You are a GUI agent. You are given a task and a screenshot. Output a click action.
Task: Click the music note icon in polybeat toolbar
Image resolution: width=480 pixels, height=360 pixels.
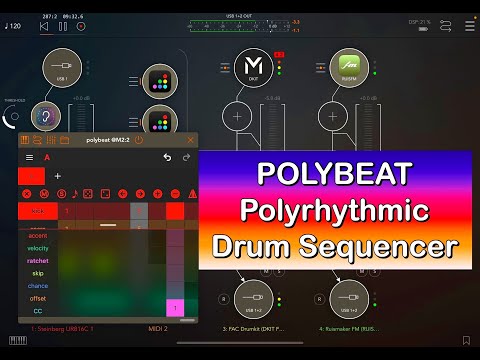pos(75,194)
